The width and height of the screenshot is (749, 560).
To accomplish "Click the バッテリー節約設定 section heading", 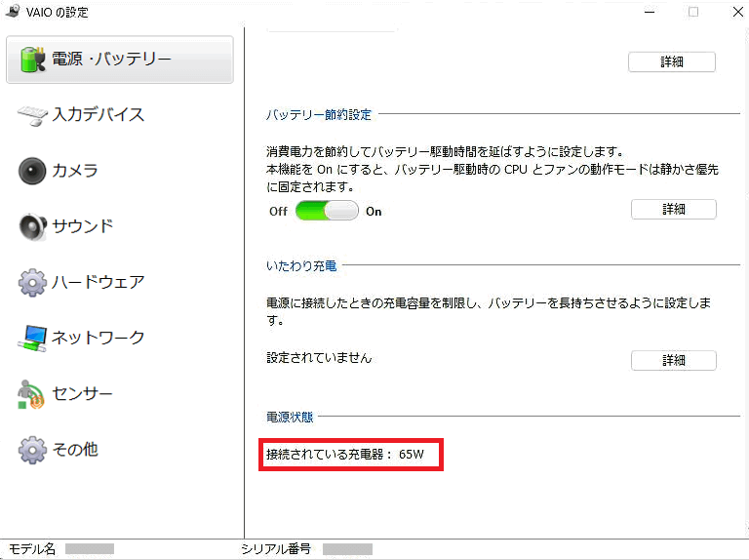I will tap(319, 115).
